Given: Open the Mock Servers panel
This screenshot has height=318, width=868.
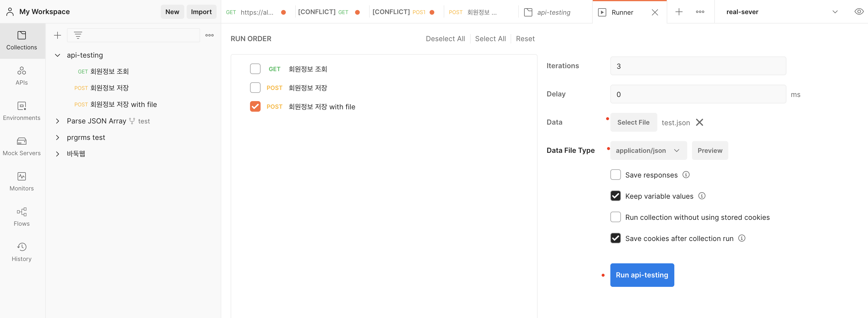Looking at the screenshot, I should 22,147.
